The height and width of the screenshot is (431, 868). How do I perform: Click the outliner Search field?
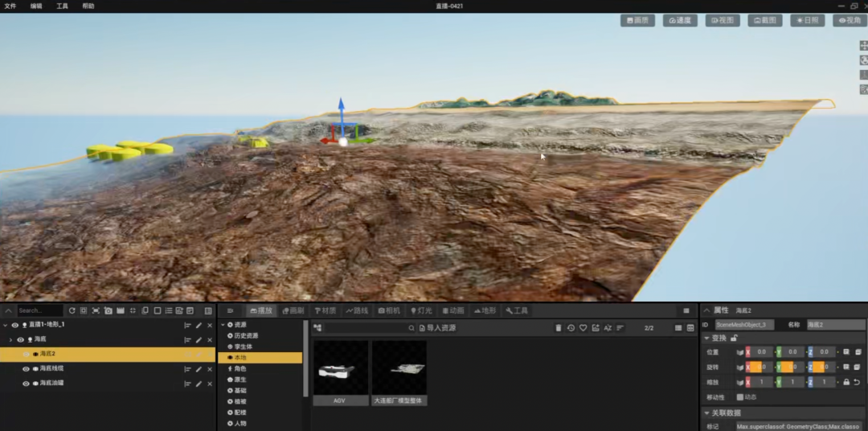pyautogui.click(x=40, y=310)
